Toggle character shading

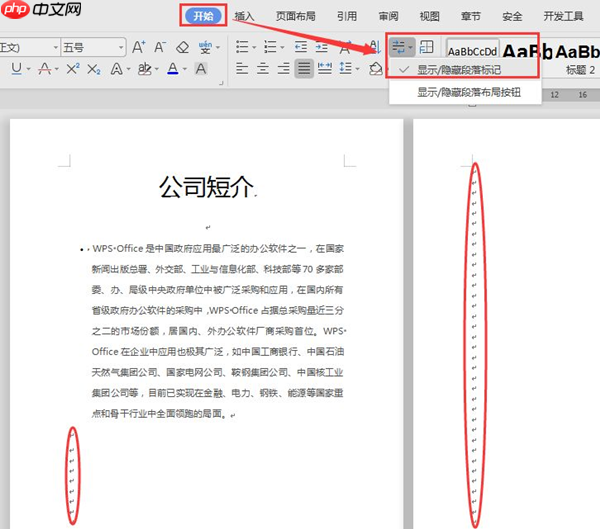click(201, 69)
